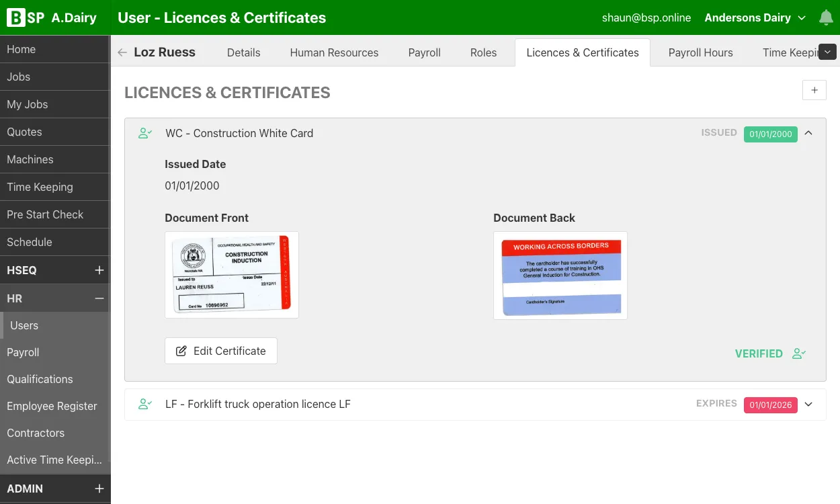This screenshot has height=504, width=840.
Task: Expand the Forklift truck licence row
Action: pos(808,404)
